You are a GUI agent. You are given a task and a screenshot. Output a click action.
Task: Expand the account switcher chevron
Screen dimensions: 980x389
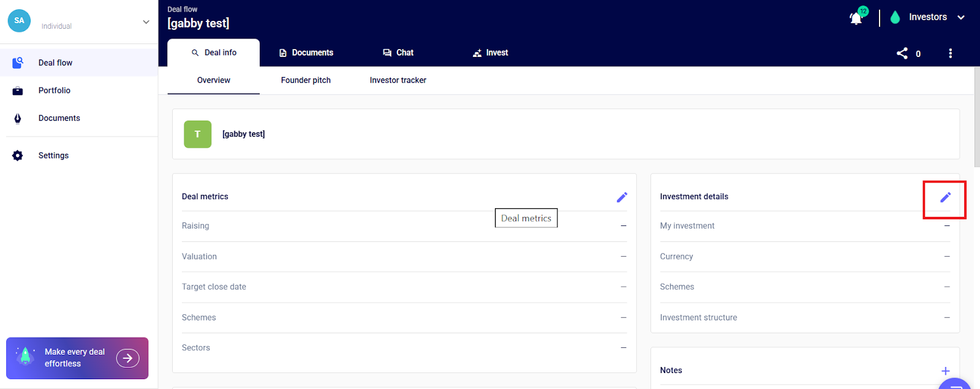(146, 22)
